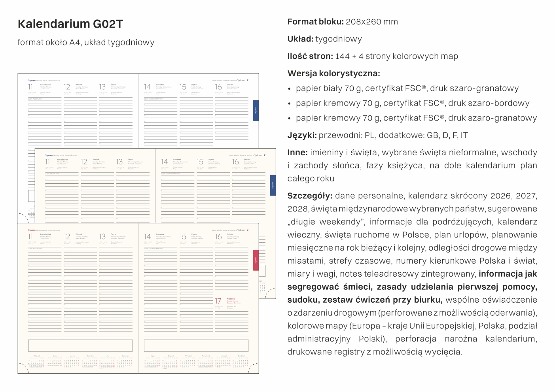Click the Kalendarium G02T heading
Viewport: 555px width, 392px height.
[70, 24]
